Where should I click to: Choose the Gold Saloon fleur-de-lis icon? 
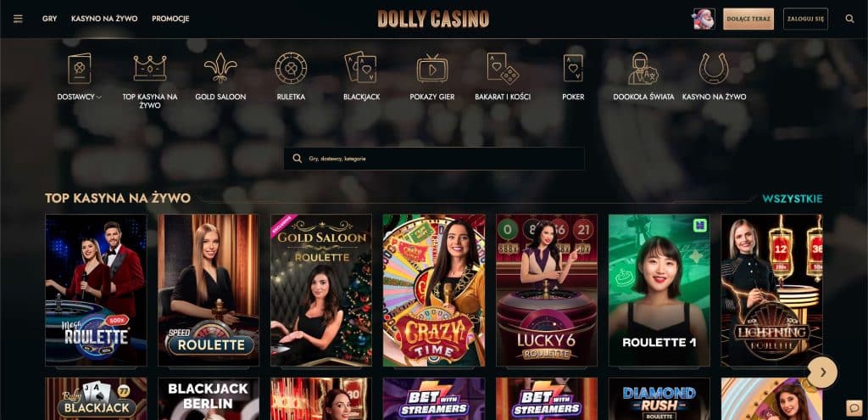coord(220,68)
